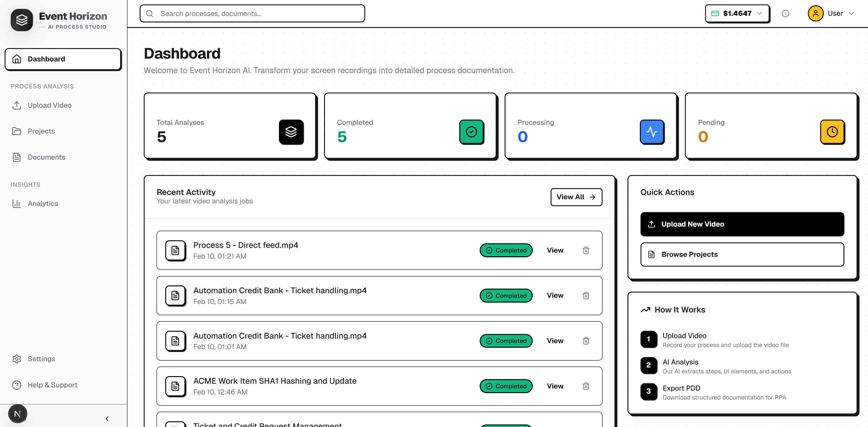
Task: Click the Processing activity stat icon
Action: pos(652,132)
